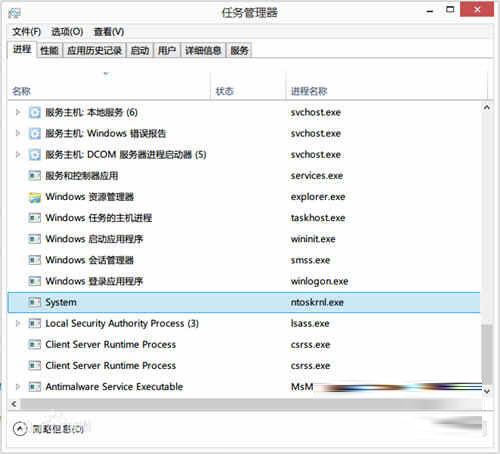Click the Task Manager title bar icon
This screenshot has height=454, width=500.
(14, 13)
